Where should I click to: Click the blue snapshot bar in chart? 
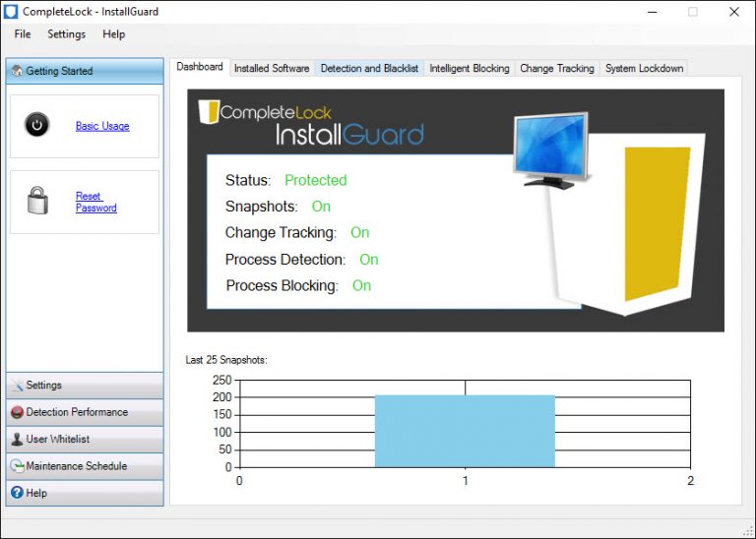pyautogui.click(x=465, y=431)
